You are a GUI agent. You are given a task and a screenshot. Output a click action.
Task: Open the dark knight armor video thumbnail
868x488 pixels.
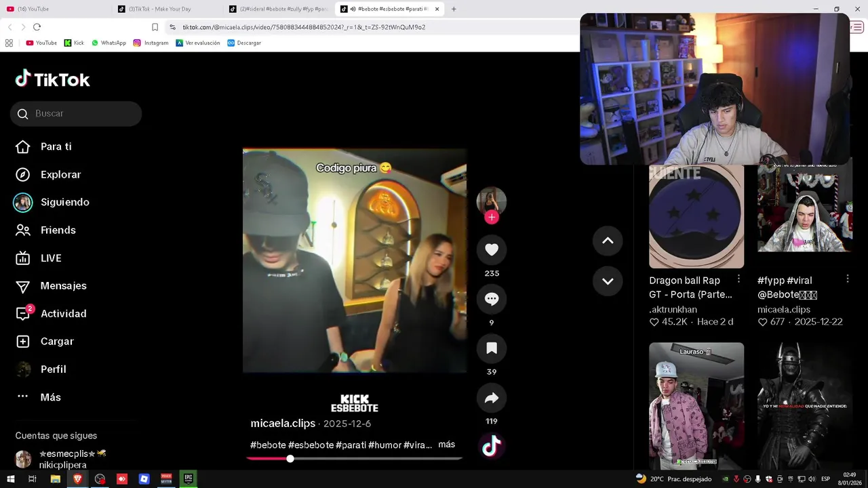tap(805, 405)
